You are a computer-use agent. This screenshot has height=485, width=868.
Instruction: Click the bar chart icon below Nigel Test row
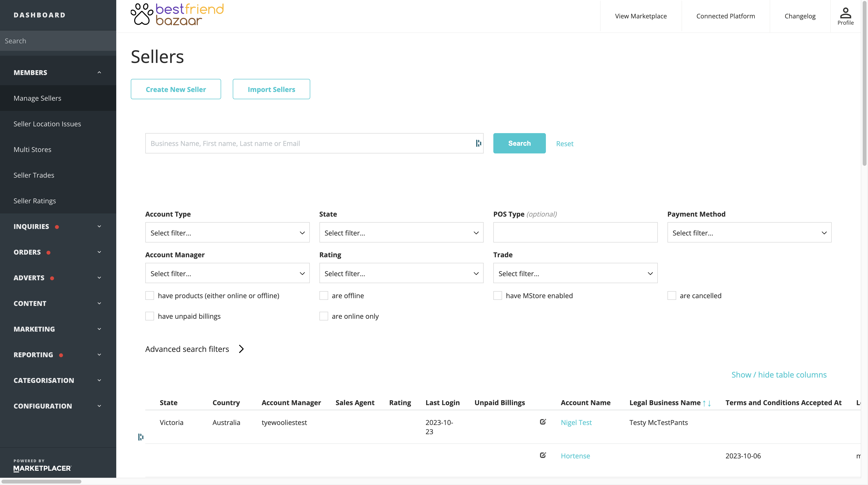141,437
